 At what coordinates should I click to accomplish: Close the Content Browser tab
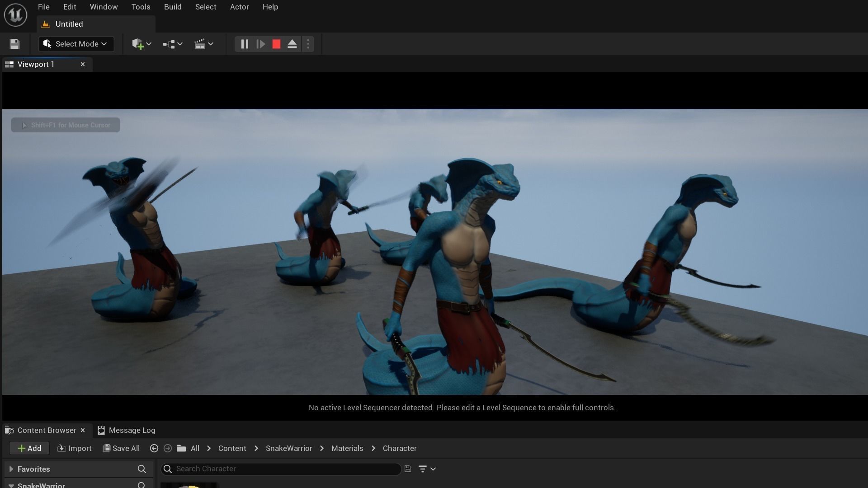[x=83, y=430]
